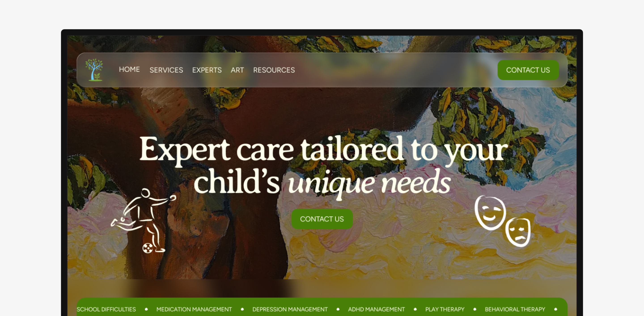644x316 pixels.
Task: Choose ADHD MANAGEMENT in the ticker
Action: coord(376,309)
